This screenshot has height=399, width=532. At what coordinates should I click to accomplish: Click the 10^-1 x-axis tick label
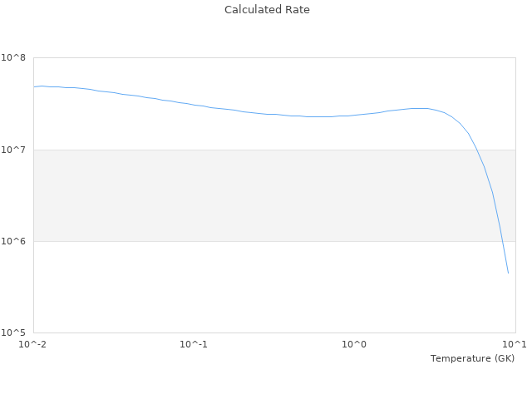[194, 344]
